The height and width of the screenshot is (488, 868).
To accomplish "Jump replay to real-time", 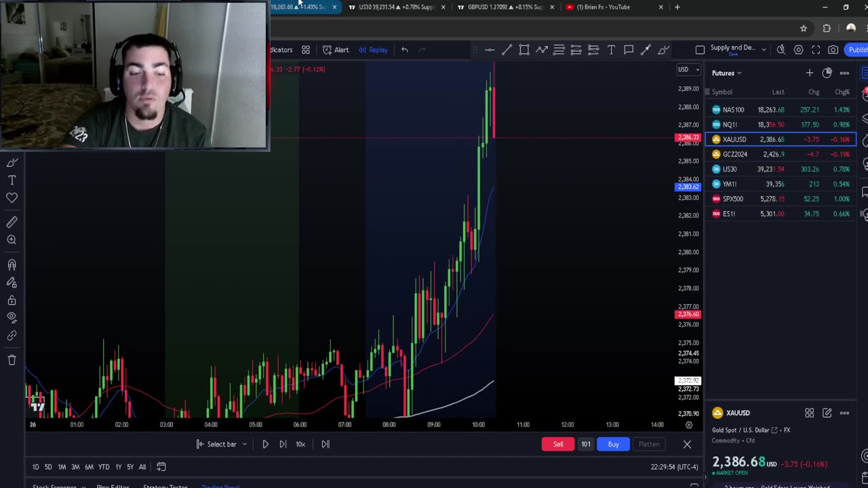I will point(325,445).
